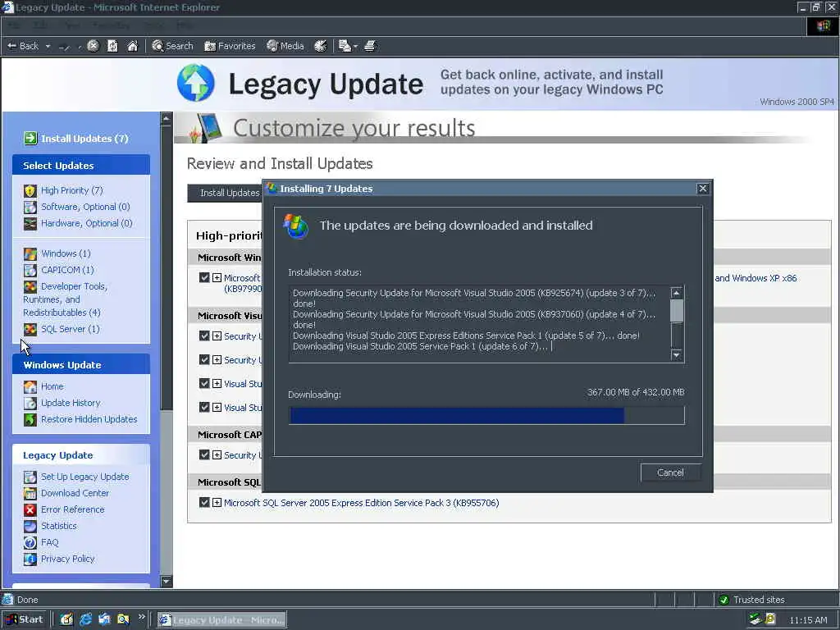Screen dimensions: 840x630
Task: Open the Mail button dropdown arrow
Action: [x=355, y=47]
